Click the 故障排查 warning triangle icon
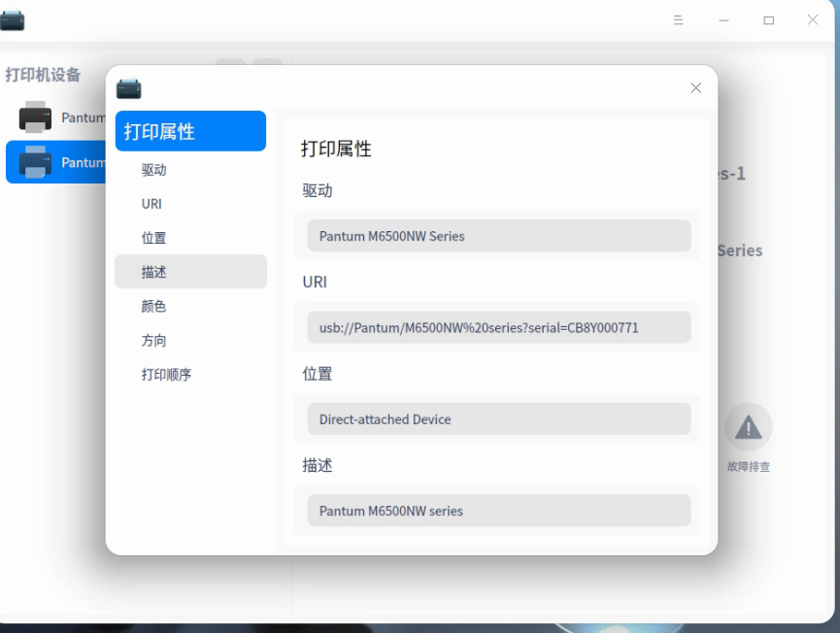Image resolution: width=840 pixels, height=633 pixels. [x=749, y=427]
